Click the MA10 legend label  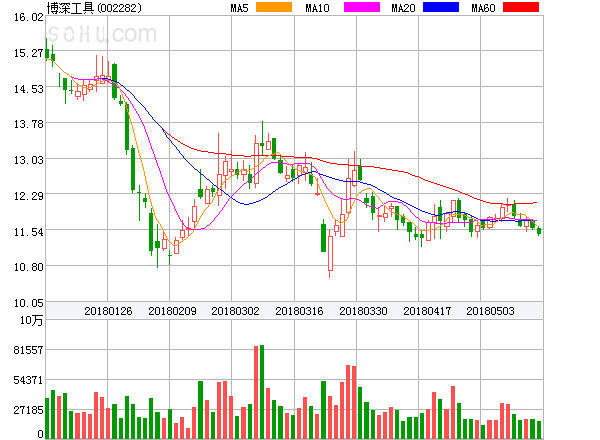click(317, 8)
